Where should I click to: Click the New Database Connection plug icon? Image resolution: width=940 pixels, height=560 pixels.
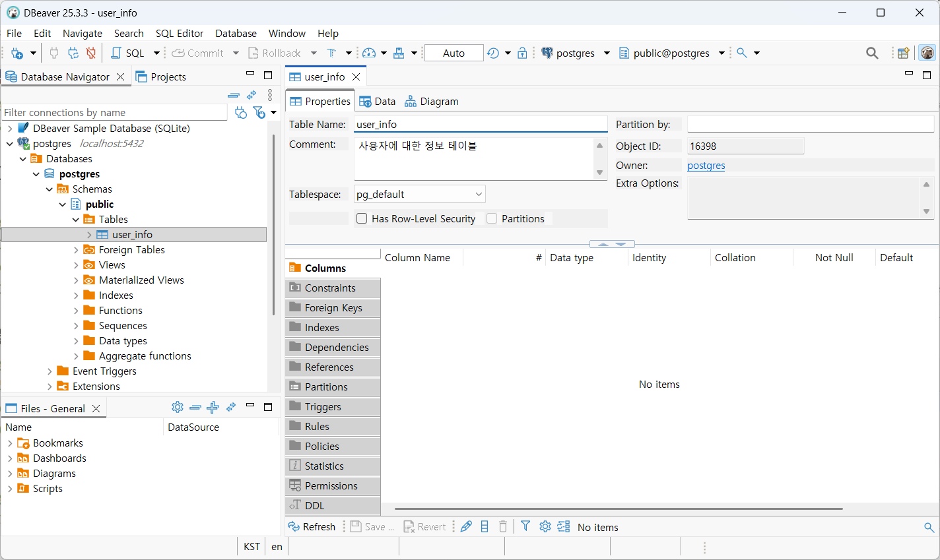click(17, 53)
